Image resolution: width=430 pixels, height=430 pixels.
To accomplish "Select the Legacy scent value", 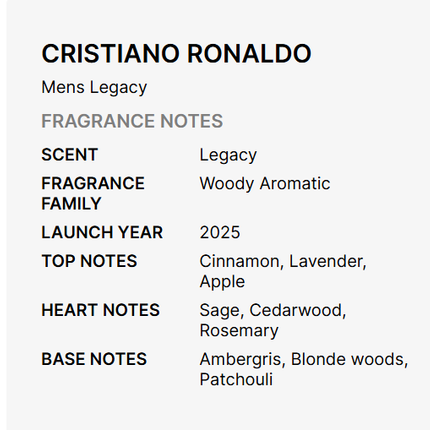I will pyautogui.click(x=228, y=156).
